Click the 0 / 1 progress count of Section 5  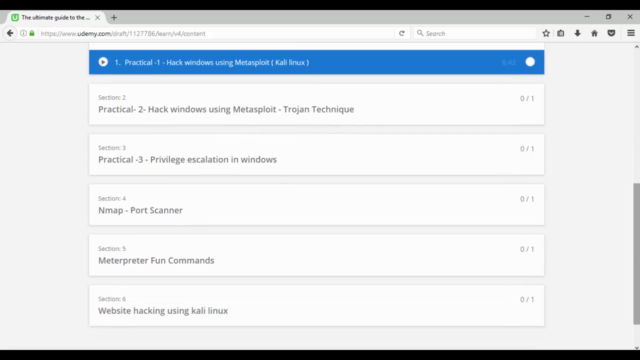tap(527, 249)
